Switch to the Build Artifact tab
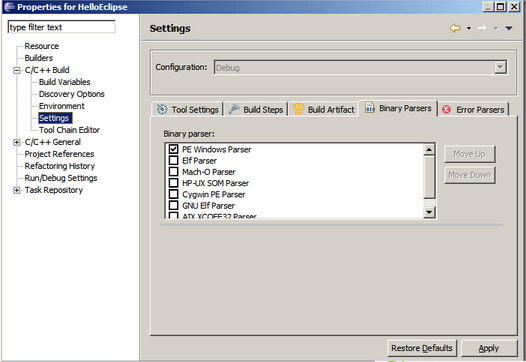 point(323,109)
